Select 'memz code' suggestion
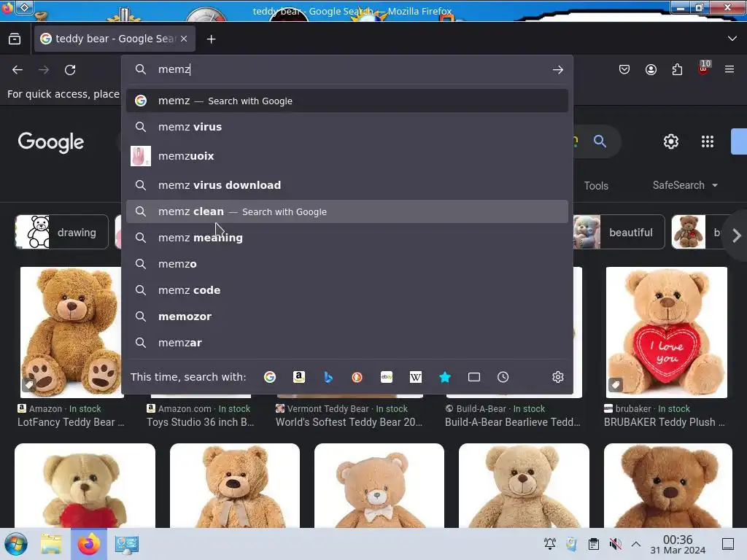This screenshot has width=747, height=560. coord(347,290)
